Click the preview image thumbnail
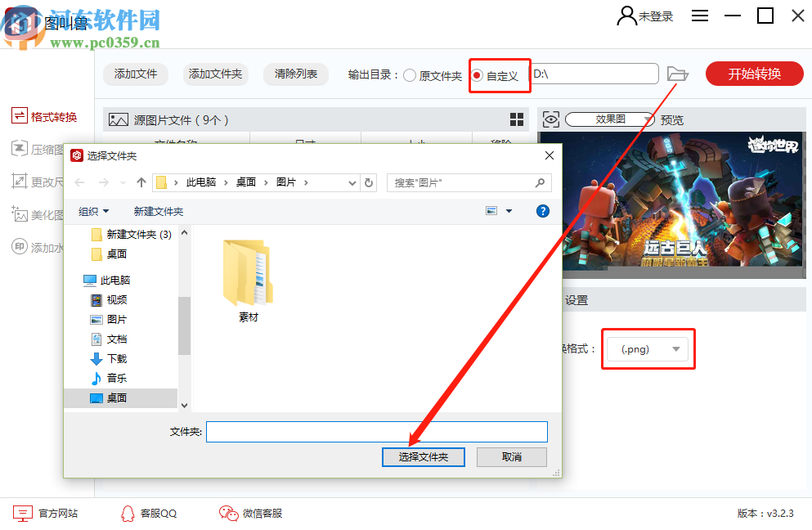This screenshot has height=530, width=812. 672,204
